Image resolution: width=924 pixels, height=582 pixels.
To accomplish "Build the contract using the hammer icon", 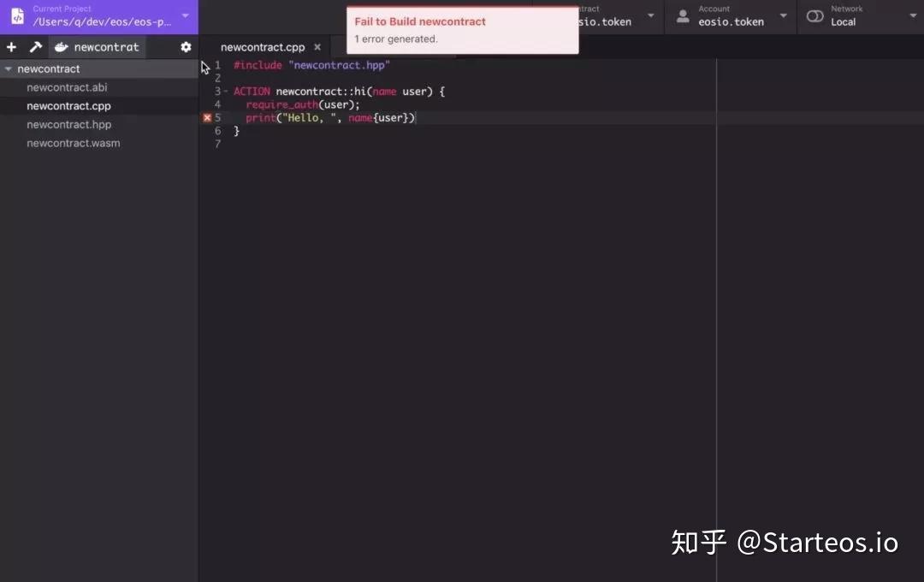I will pyautogui.click(x=34, y=47).
